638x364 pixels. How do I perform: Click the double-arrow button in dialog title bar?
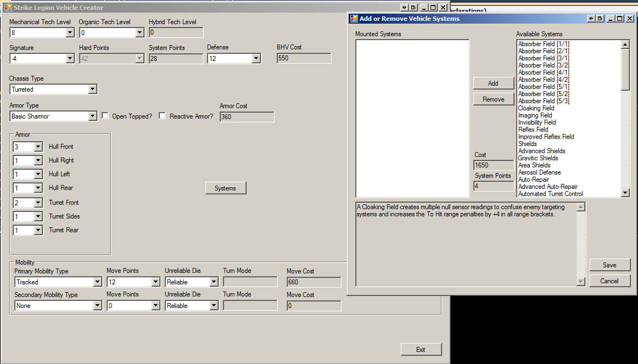tap(591, 19)
